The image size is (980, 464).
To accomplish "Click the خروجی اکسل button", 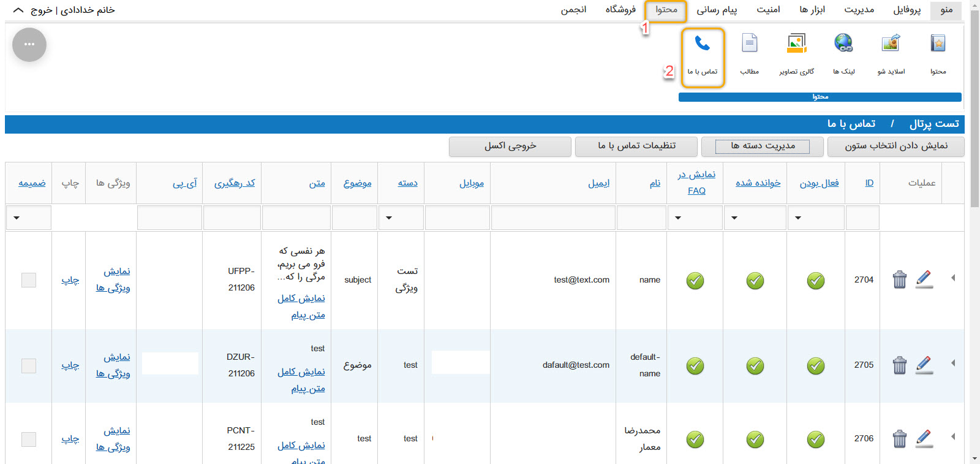I will pyautogui.click(x=510, y=146).
